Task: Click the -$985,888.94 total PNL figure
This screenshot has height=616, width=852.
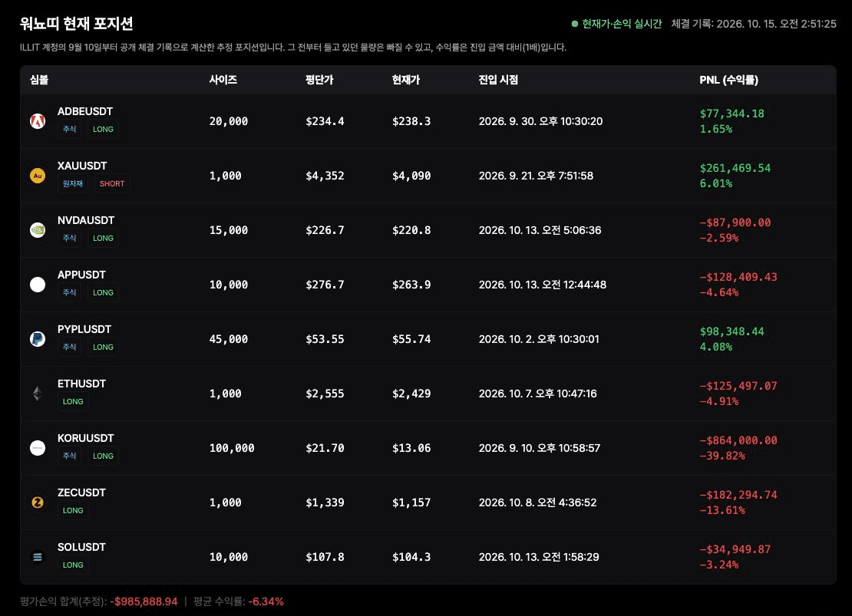Action: tap(144, 601)
